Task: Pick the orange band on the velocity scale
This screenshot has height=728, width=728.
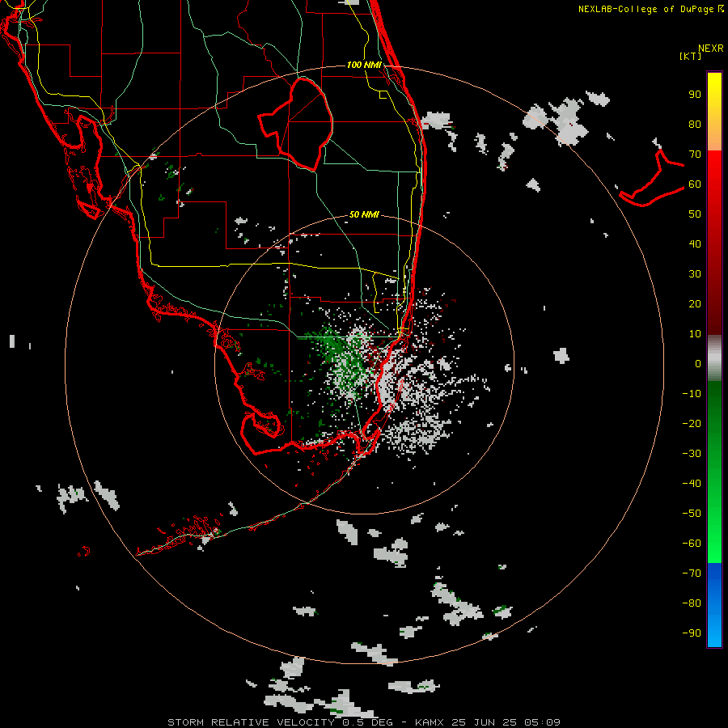Action: (x=714, y=137)
